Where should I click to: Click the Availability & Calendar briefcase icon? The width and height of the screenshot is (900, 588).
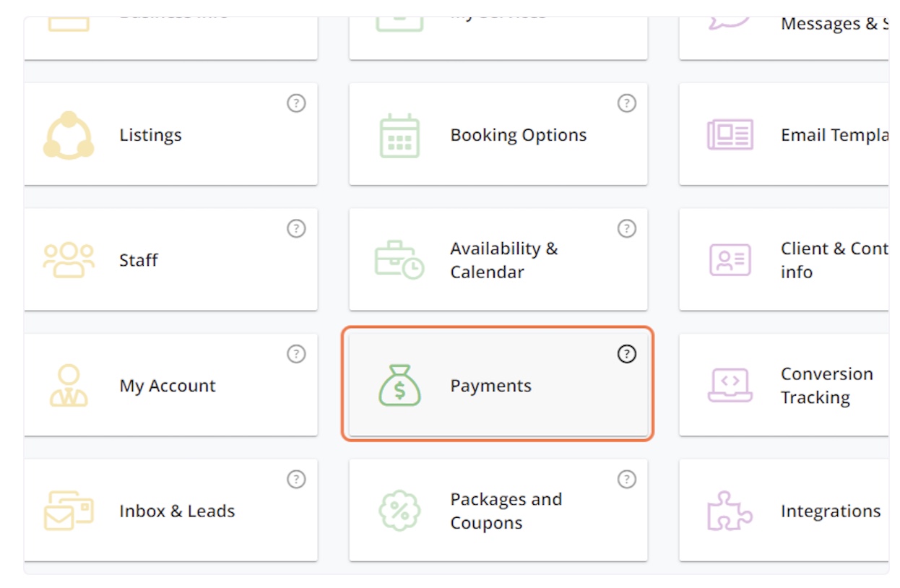[399, 260]
